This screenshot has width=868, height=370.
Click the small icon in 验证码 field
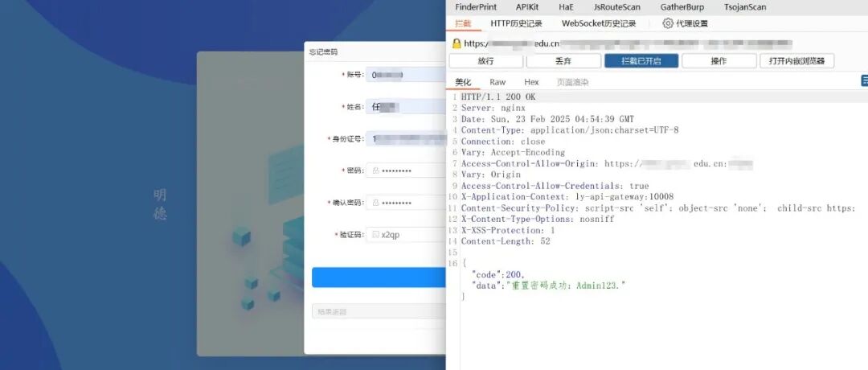[376, 235]
